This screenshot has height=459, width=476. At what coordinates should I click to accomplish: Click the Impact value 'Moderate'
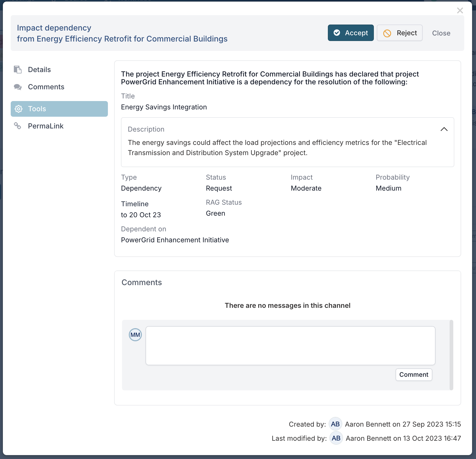point(306,188)
